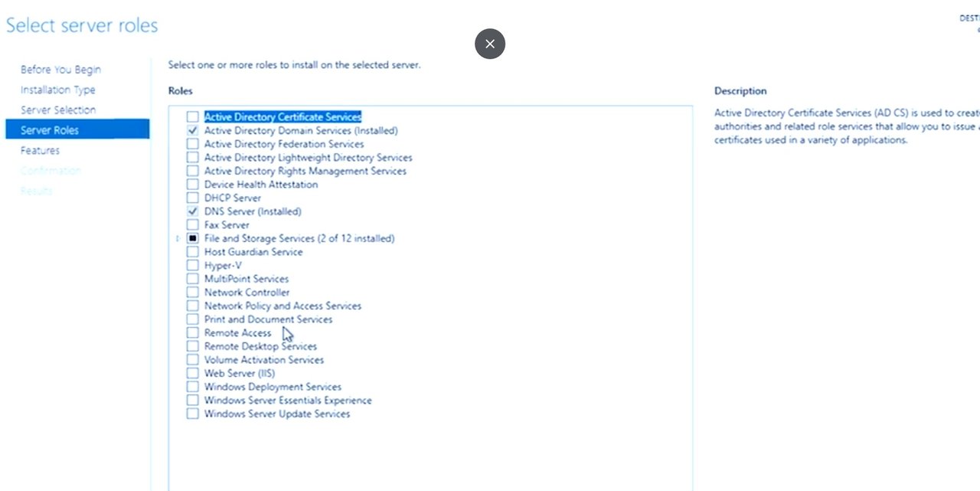The image size is (980, 491).
Task: Check Active Directory Certificate Services checkbox
Action: pos(192,117)
